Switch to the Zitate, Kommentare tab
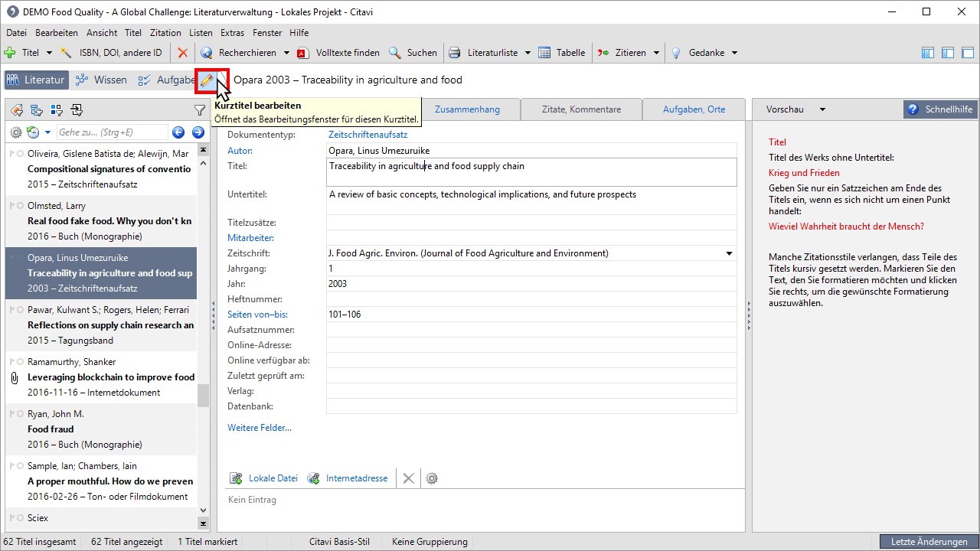 point(581,109)
